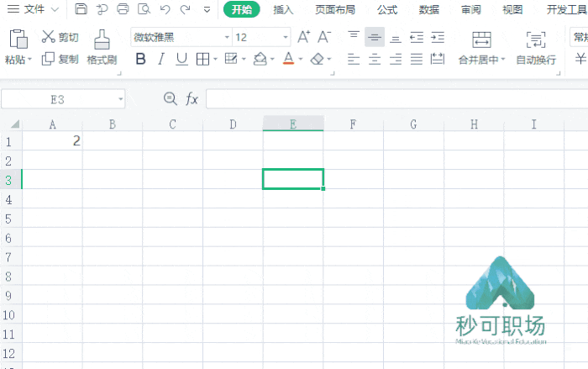The width and height of the screenshot is (588, 369).
Task: Click the draw border table icon
Action: tap(231, 59)
